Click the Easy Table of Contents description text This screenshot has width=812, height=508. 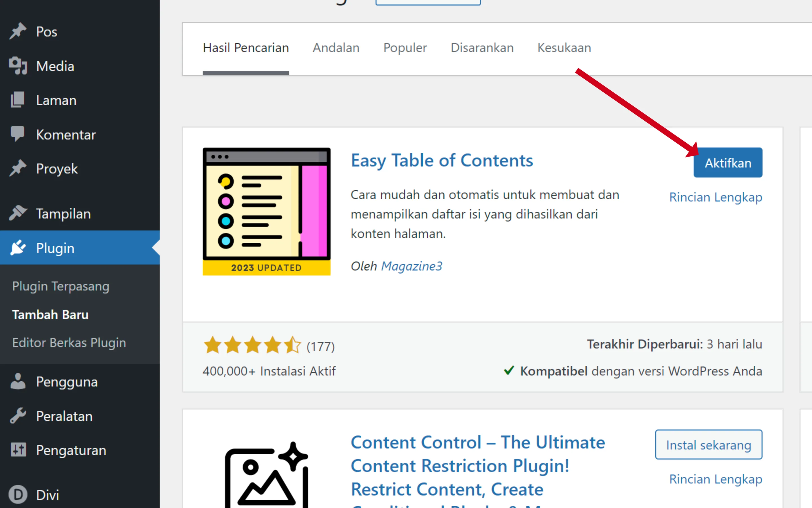pyautogui.click(x=485, y=214)
